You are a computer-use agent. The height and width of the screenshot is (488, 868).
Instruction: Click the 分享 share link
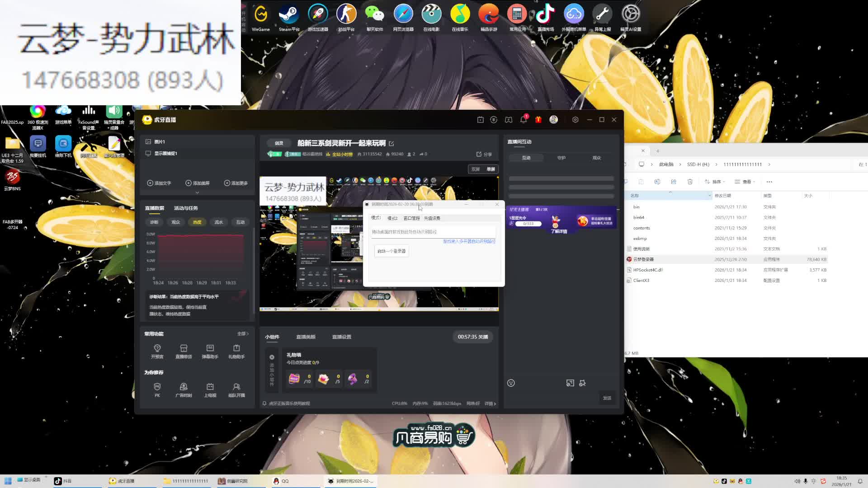[484, 155]
